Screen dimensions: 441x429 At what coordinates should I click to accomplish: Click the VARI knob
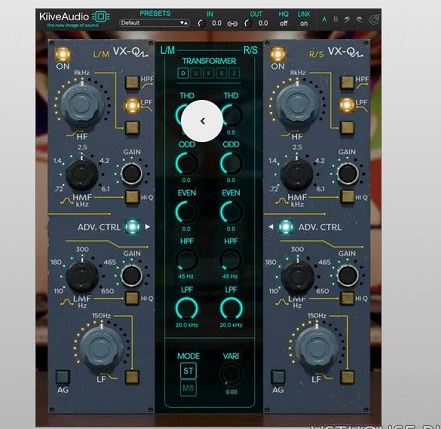pyautogui.click(x=231, y=374)
